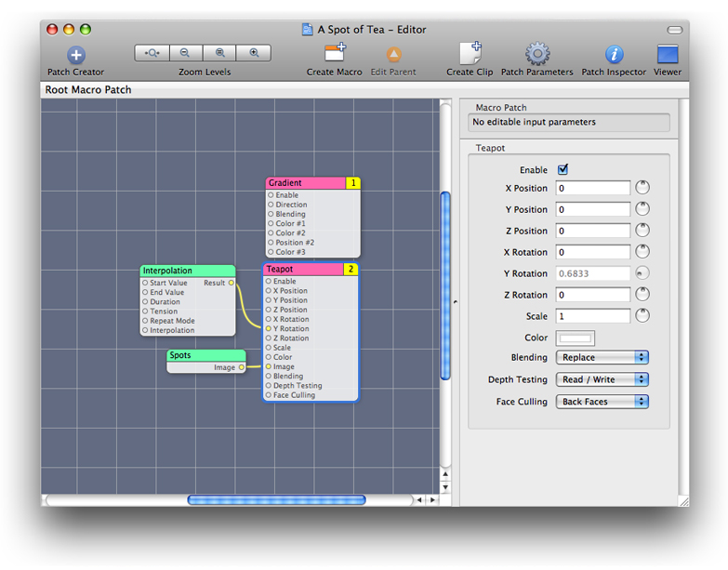Click the X Position dial knob
This screenshot has height=570, width=728.
click(x=642, y=188)
